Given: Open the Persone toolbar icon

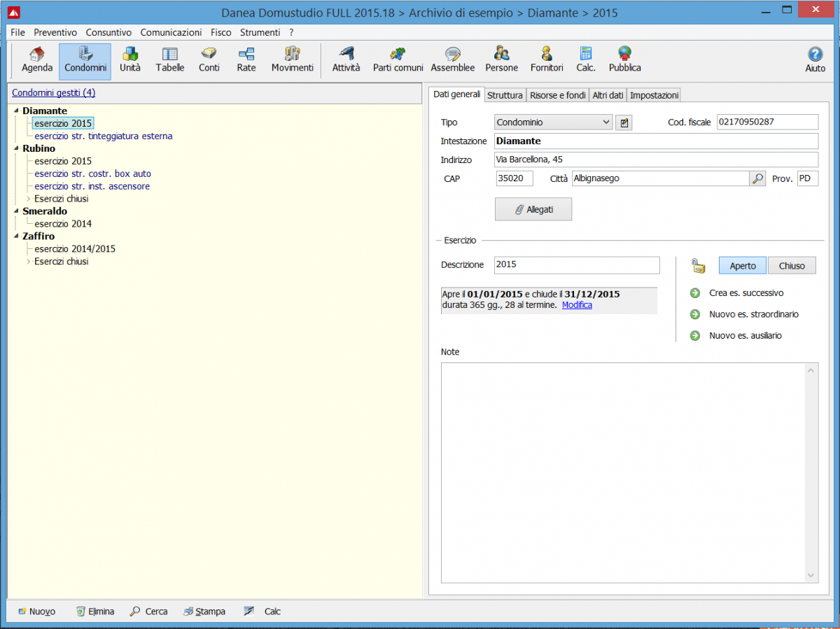Looking at the screenshot, I should [x=502, y=60].
